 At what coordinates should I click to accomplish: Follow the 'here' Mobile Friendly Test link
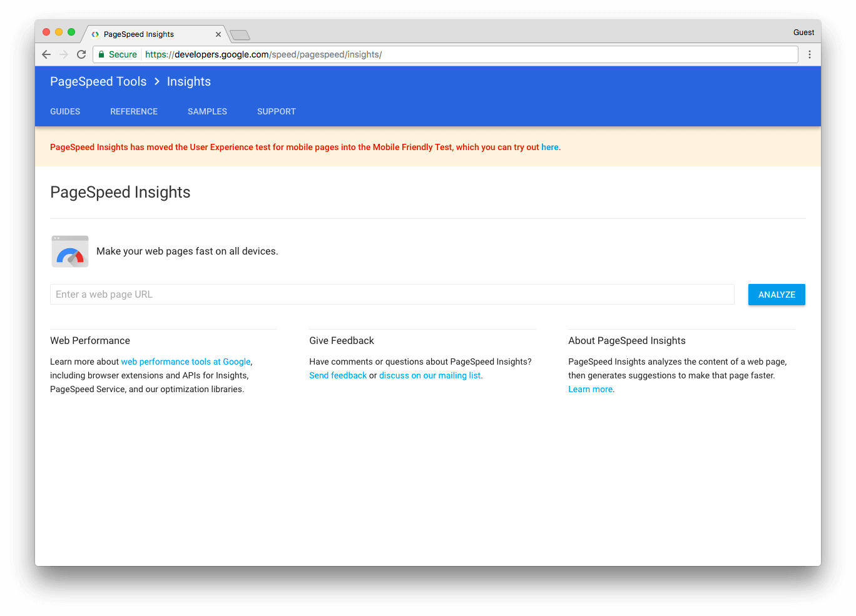[550, 147]
